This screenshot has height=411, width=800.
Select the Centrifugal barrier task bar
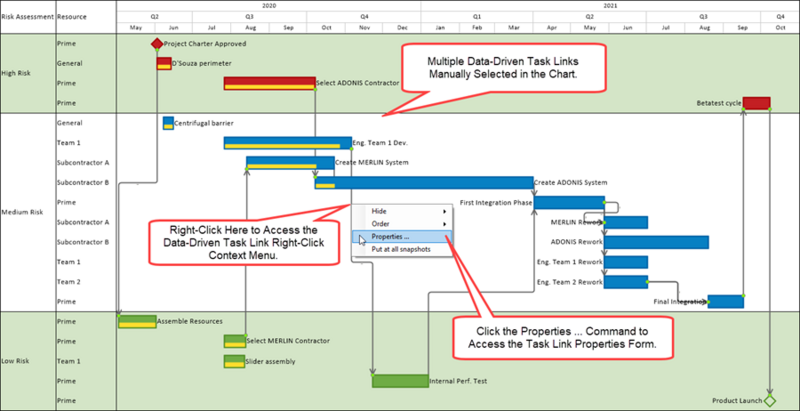click(x=168, y=123)
